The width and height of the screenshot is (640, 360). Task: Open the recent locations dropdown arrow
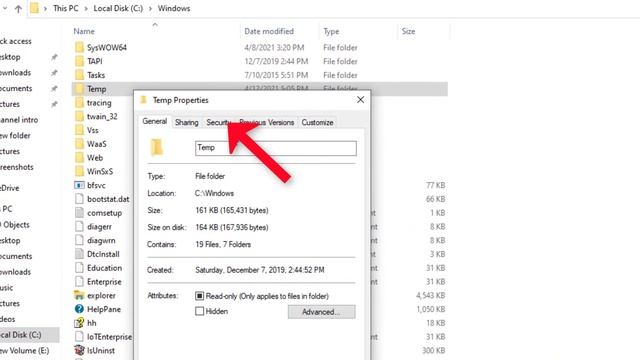(x=4, y=9)
